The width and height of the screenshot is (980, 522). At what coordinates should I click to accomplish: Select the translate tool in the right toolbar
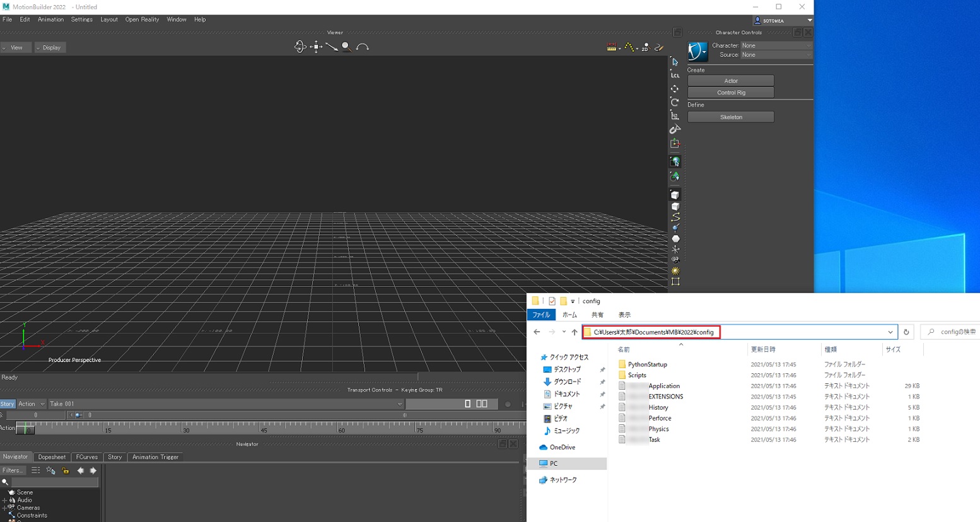(675, 88)
